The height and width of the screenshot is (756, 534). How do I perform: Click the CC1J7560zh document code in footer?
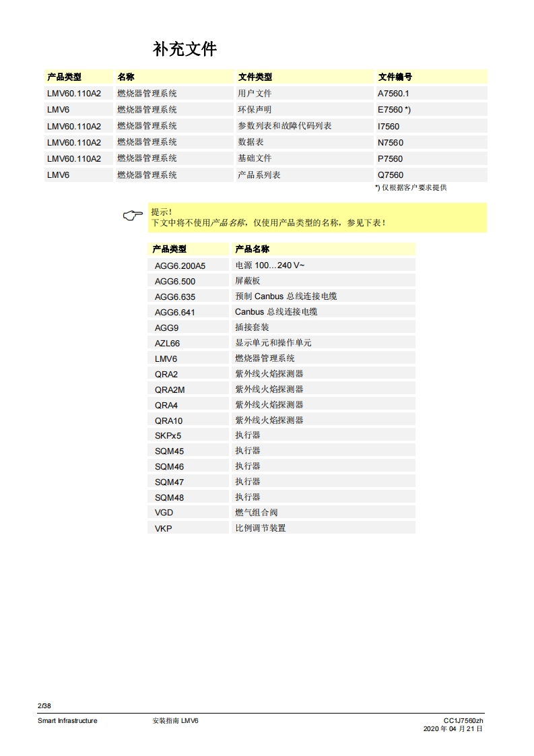[x=463, y=720]
